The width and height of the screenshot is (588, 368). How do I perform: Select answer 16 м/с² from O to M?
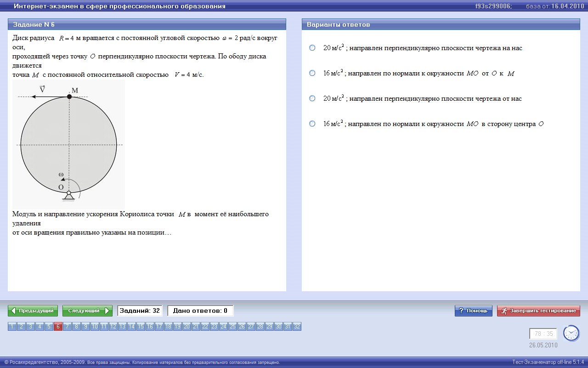click(x=312, y=73)
